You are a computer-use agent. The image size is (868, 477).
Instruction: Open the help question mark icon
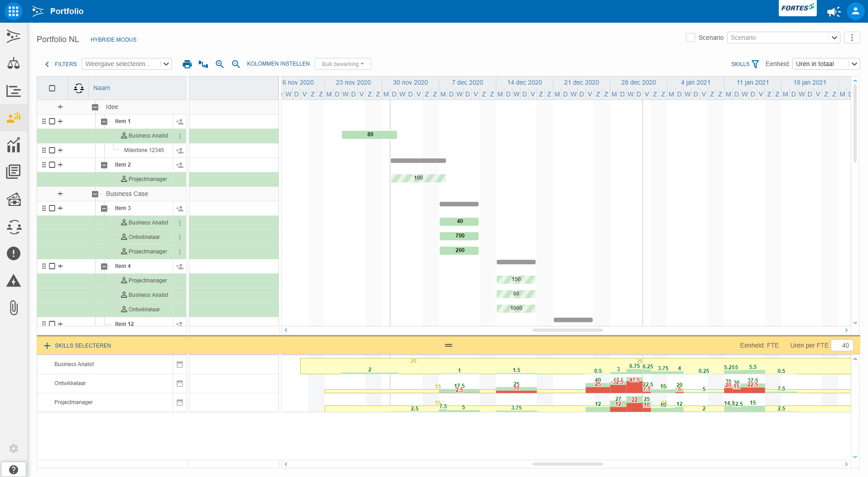(14, 470)
